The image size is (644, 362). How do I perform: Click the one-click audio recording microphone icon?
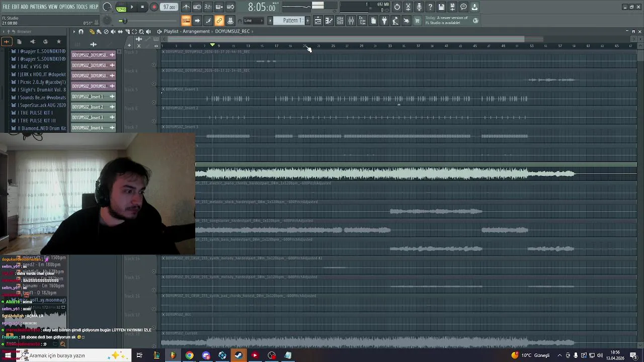pos(419,7)
